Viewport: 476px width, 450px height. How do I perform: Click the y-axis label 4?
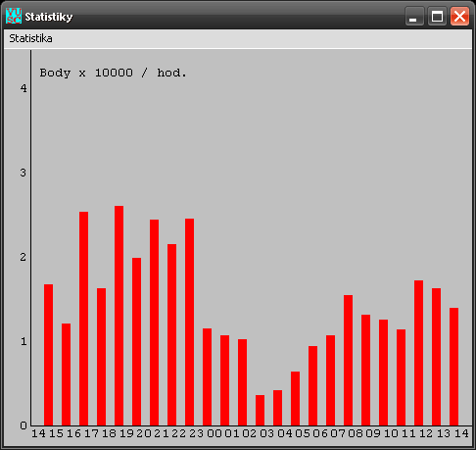tap(24, 88)
